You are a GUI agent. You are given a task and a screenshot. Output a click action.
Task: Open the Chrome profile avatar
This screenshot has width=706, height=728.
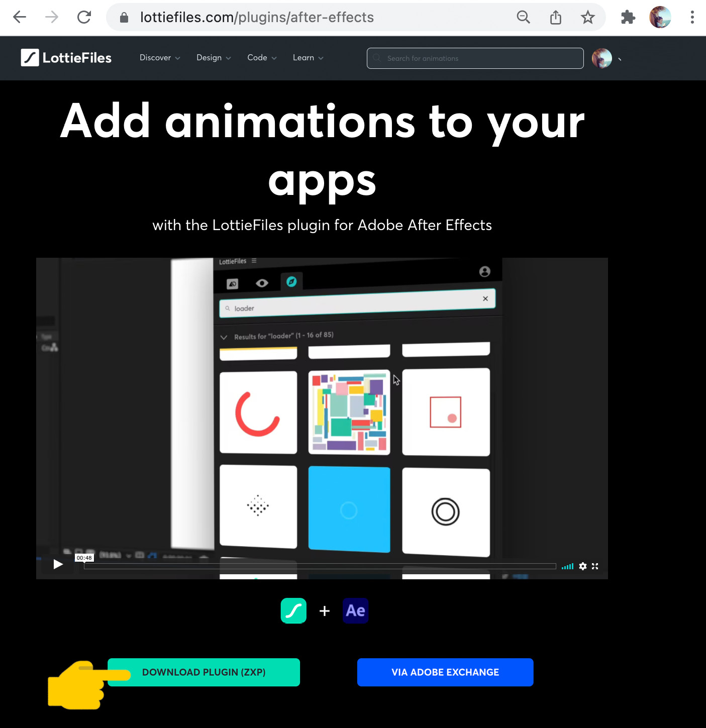pos(660,17)
